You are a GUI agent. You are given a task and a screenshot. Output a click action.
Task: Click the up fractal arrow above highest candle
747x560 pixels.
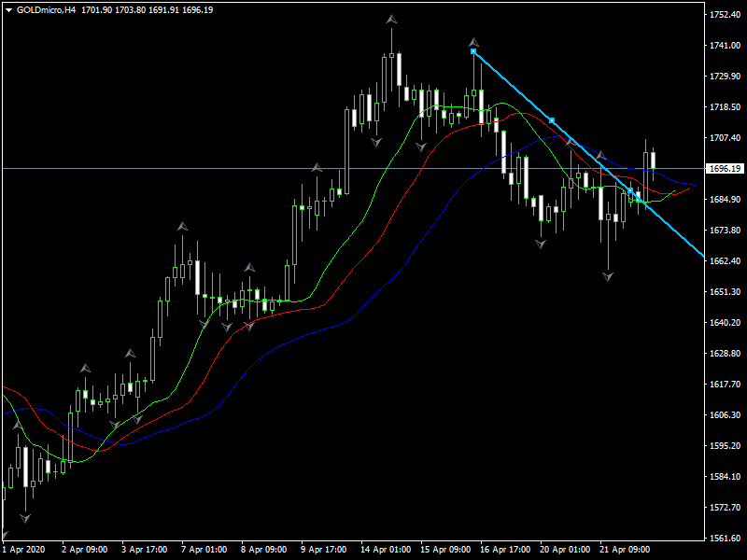[x=392, y=19]
